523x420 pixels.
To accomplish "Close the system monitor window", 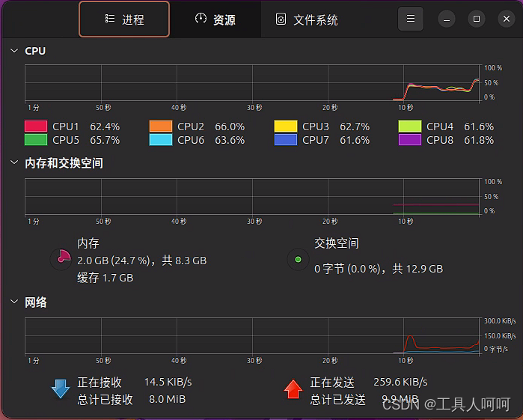I will [x=507, y=19].
